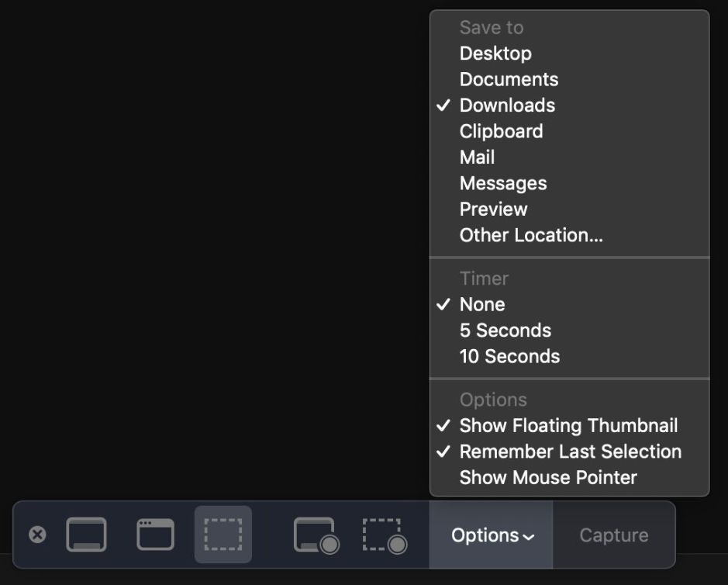Viewport: 728px width, 585px height.
Task: Choose Other Location for saving screenshots
Action: tap(532, 234)
